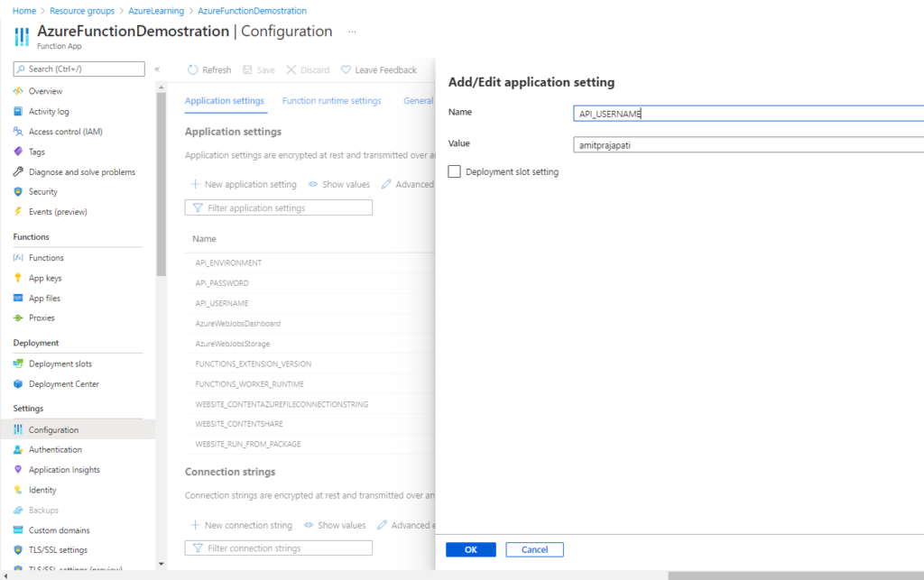Screen dimensions: 924x580
Task: Click the plus icon for New connection string
Action: click(x=195, y=525)
